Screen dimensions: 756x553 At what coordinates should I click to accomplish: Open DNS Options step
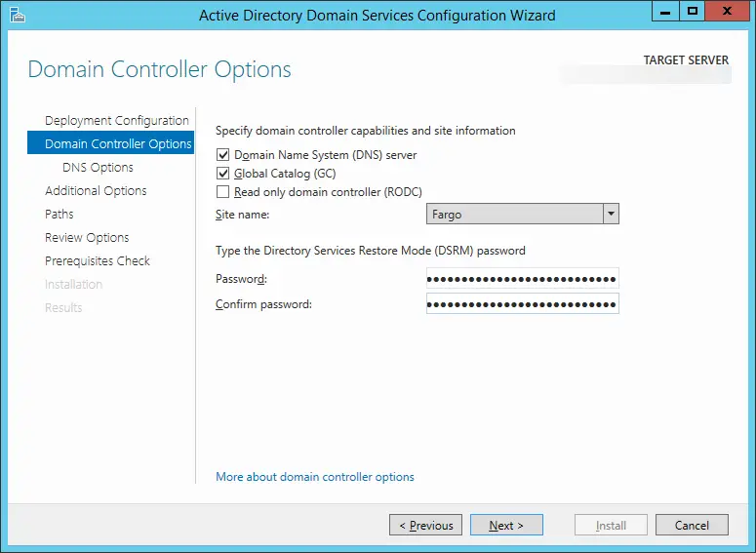98,168
